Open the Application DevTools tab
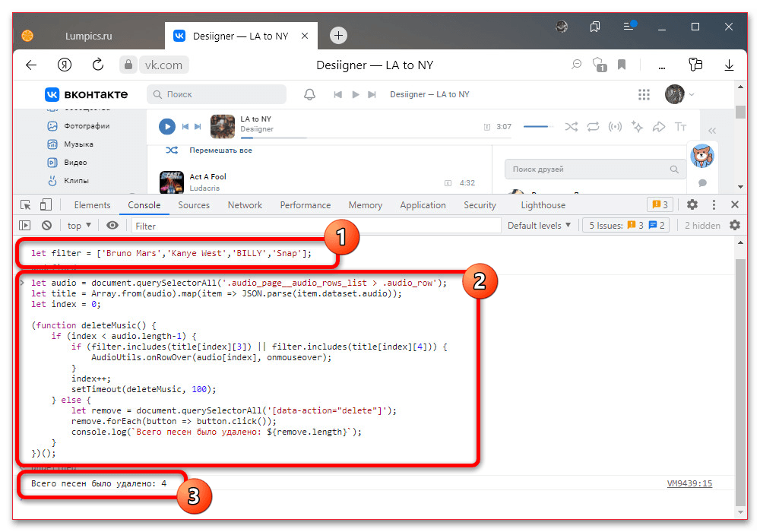Screen dimensions: 760x532 [x=423, y=205]
